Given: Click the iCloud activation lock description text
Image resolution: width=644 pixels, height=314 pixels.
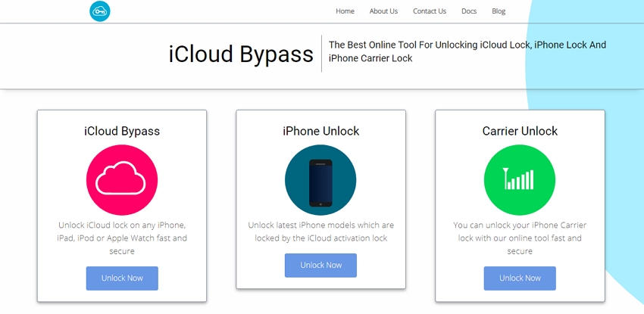Looking at the screenshot, I should tap(320, 232).
